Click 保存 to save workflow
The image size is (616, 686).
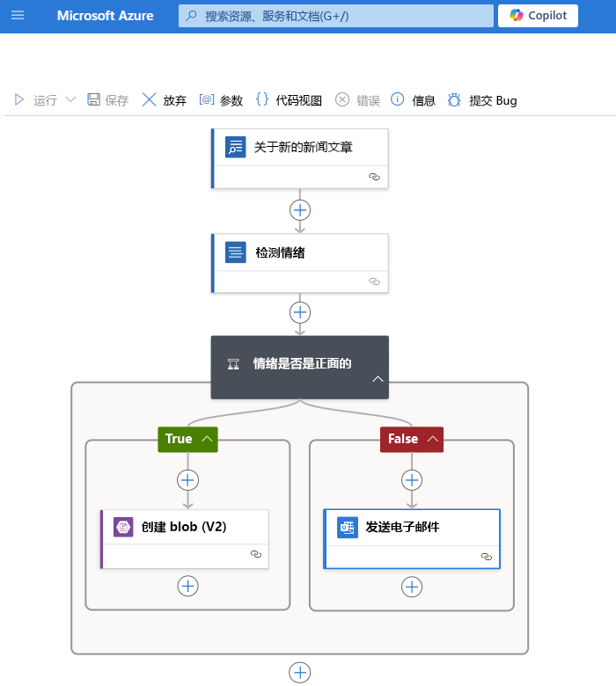point(107,100)
